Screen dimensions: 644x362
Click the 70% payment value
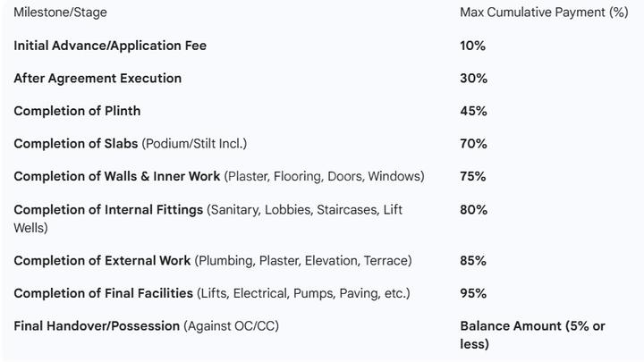[x=473, y=144]
